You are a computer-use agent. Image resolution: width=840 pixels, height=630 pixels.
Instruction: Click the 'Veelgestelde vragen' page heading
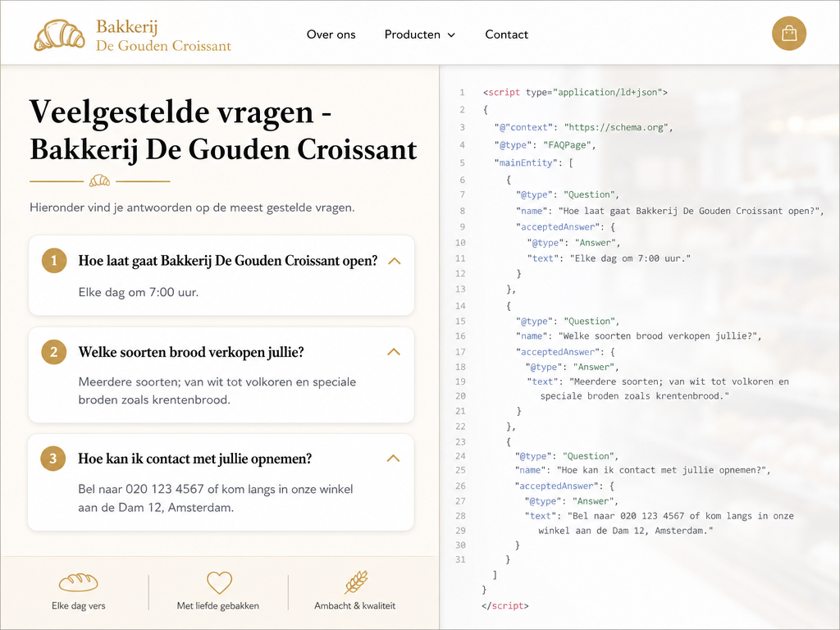pos(223,130)
